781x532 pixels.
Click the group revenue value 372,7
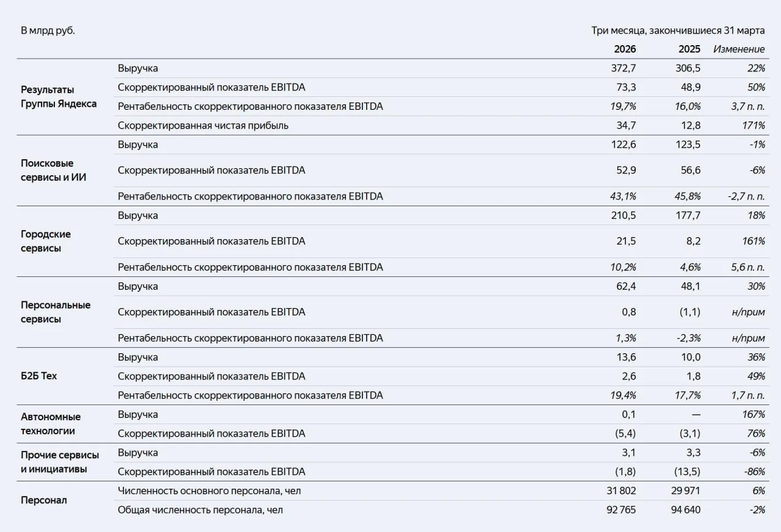(624, 68)
